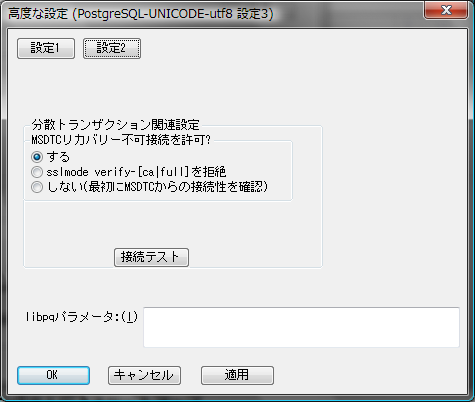Select the する radio button

coord(37,157)
